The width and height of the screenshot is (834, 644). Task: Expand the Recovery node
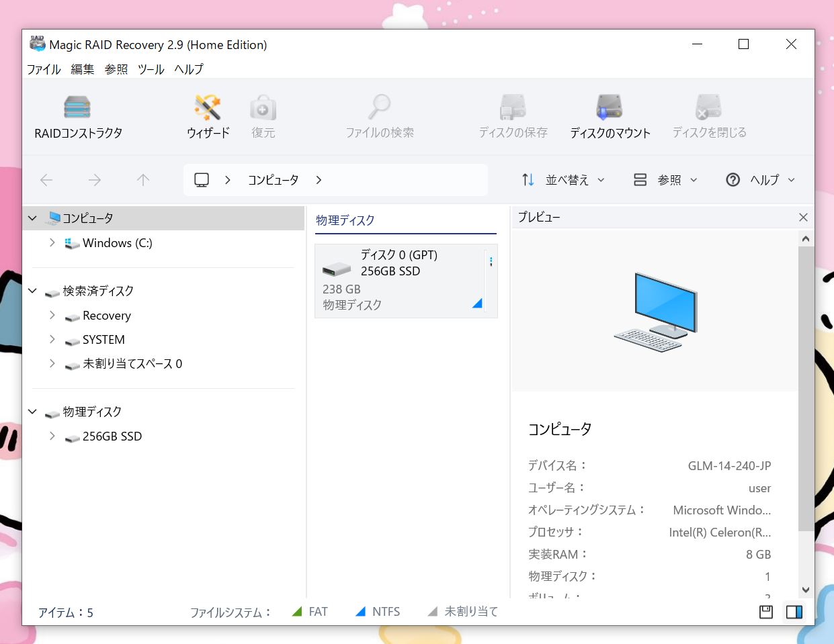tap(52, 316)
